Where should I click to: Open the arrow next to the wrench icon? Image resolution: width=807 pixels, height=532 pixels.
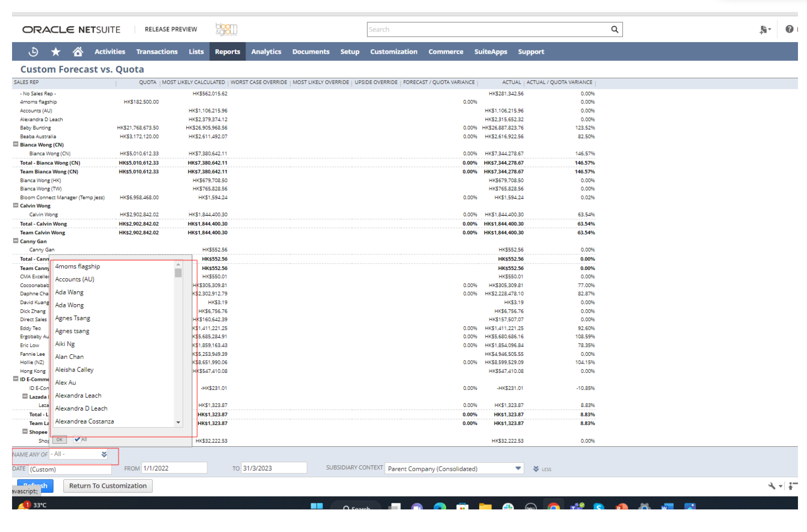(x=781, y=486)
